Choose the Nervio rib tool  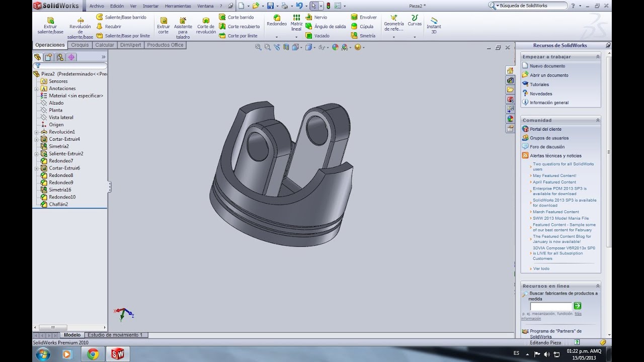[x=316, y=17]
